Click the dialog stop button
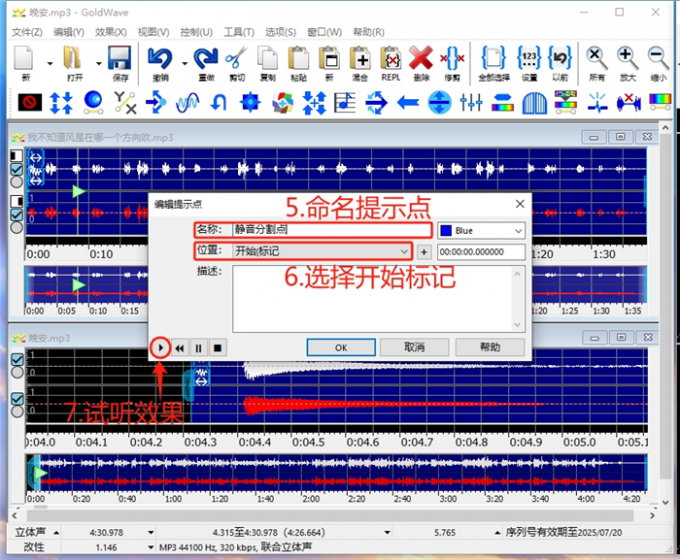680x560 pixels. tap(218, 348)
